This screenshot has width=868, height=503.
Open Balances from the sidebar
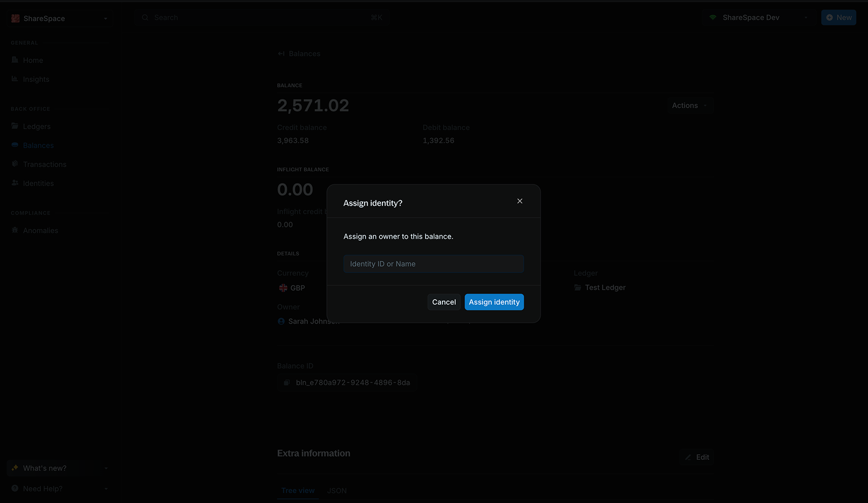38,145
